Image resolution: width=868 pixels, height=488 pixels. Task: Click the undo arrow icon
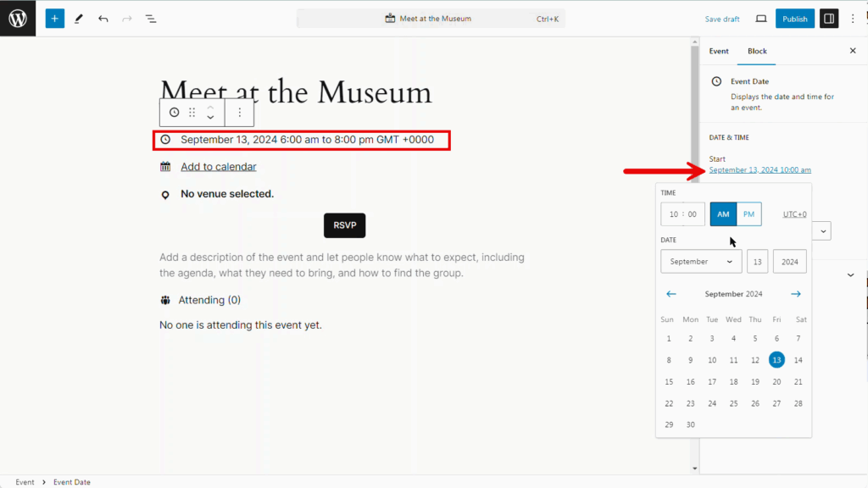[103, 19]
